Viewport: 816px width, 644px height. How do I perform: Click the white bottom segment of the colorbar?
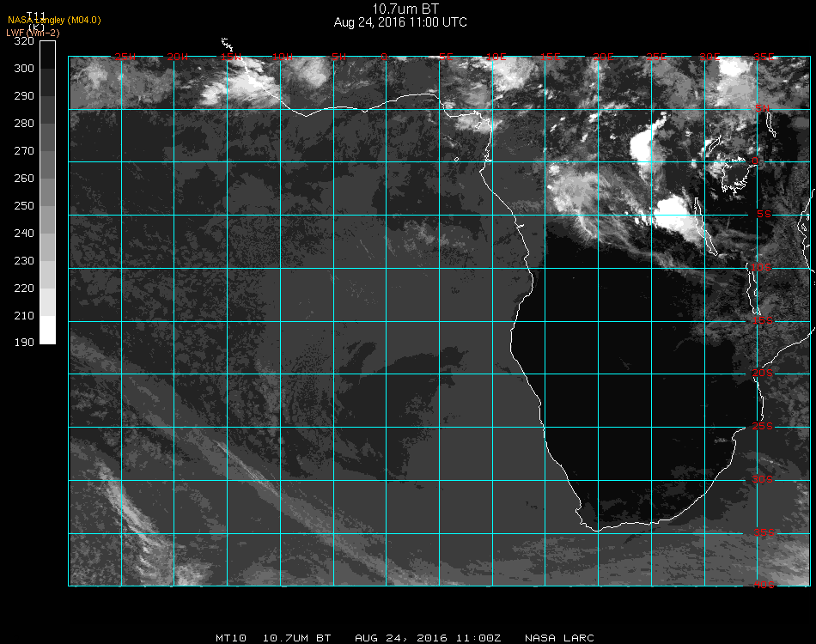47,330
